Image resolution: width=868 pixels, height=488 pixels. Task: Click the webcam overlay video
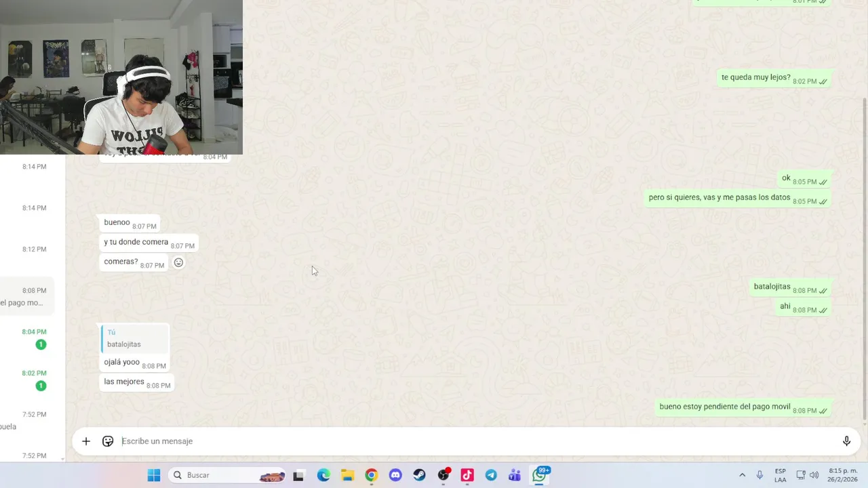pyautogui.click(x=121, y=77)
